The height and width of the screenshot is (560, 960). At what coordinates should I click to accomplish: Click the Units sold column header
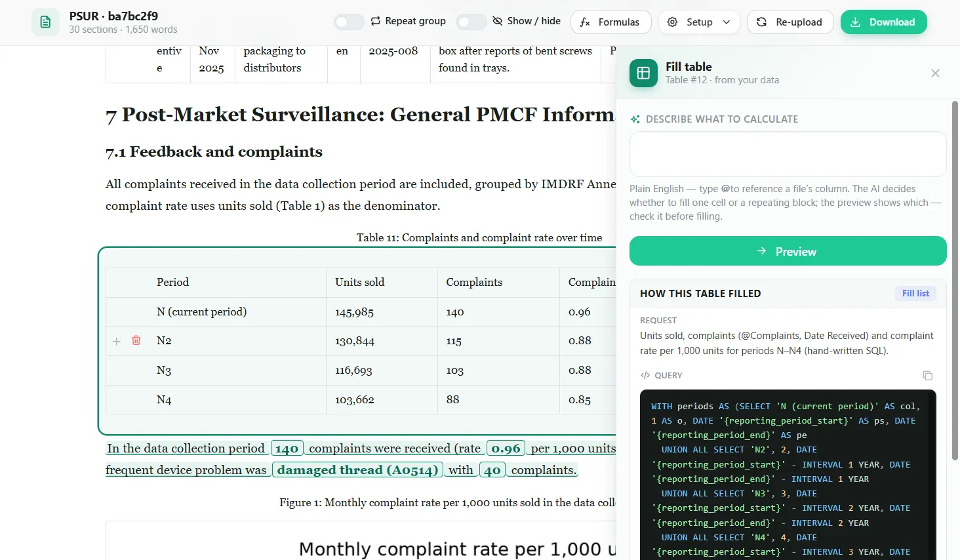[382, 283]
